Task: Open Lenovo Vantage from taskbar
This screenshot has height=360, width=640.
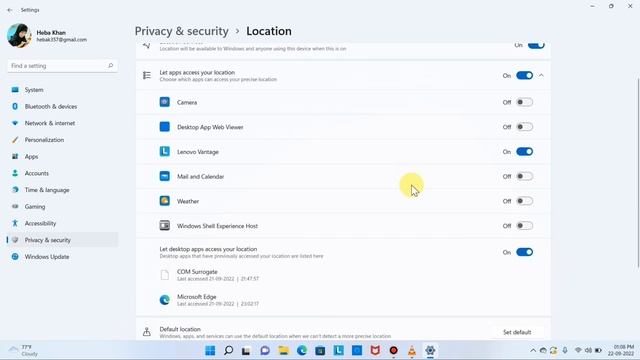Action: [x=338, y=351]
